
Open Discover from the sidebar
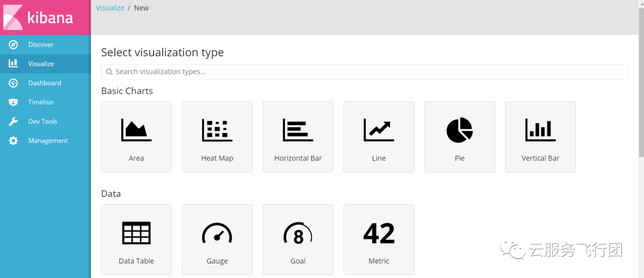(41, 45)
